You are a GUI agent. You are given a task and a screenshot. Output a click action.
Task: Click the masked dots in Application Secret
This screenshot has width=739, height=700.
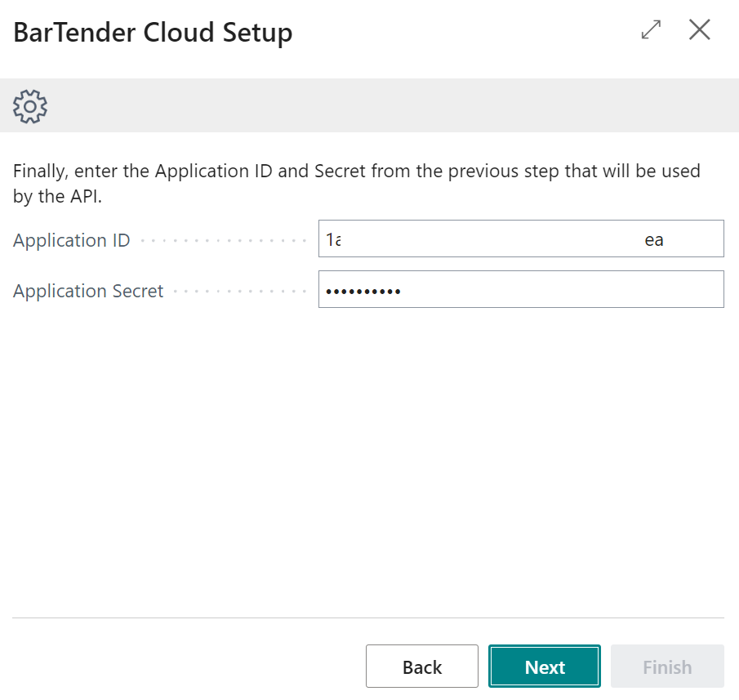click(363, 291)
